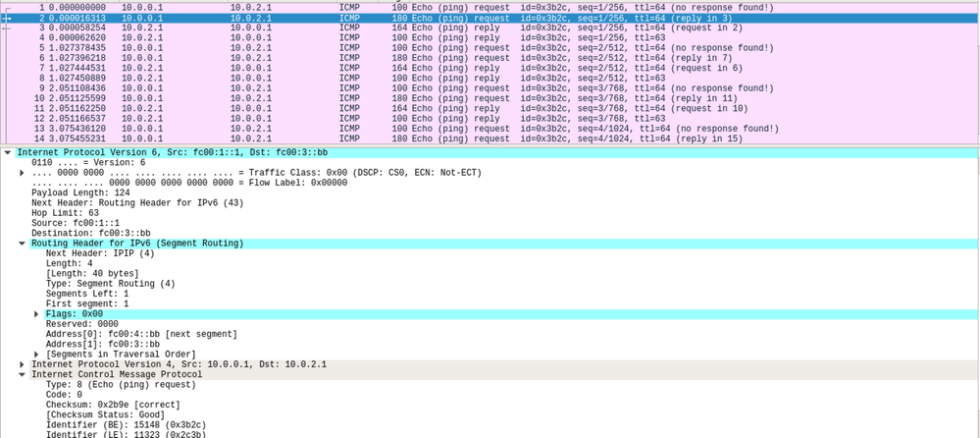Select 'Type: 8 (Echo (ping) request)' field

[x=121, y=385]
